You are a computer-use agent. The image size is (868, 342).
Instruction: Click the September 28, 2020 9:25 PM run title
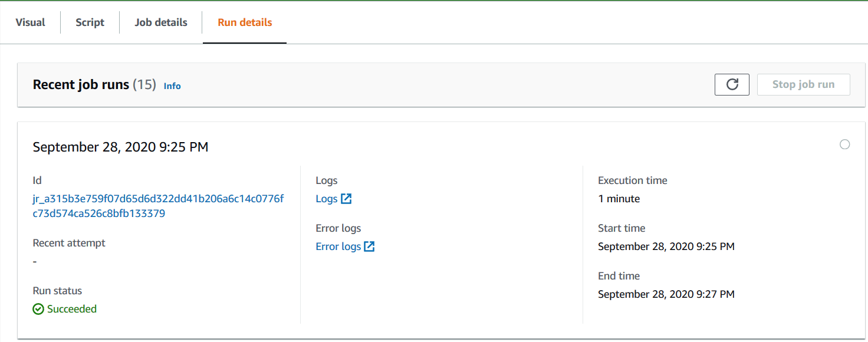(120, 147)
